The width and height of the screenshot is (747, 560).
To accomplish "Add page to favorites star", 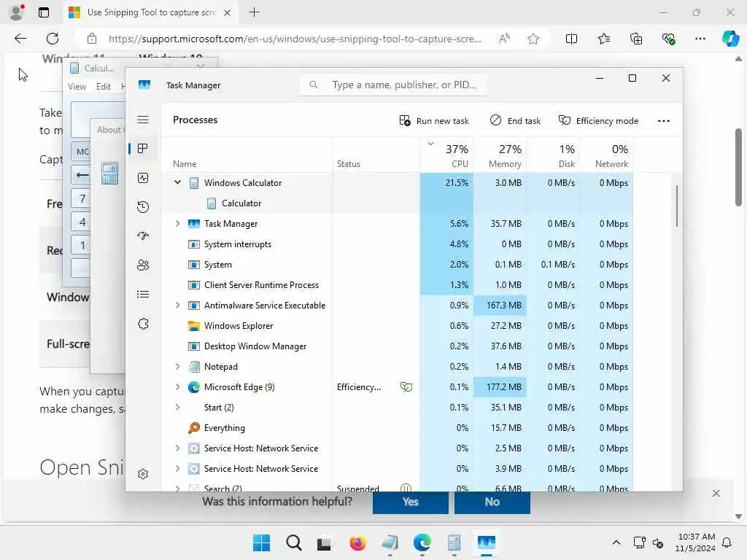I will click(x=533, y=39).
